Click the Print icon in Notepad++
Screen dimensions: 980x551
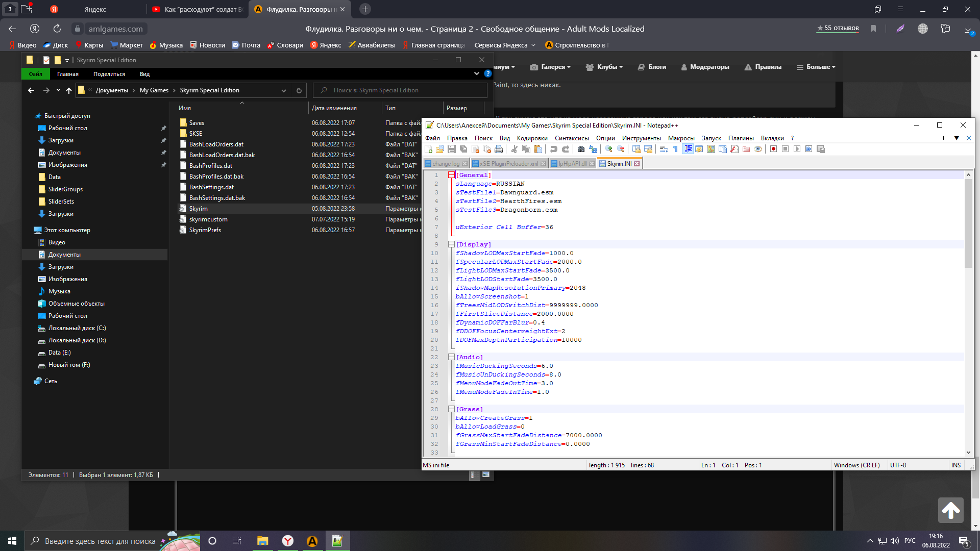pyautogui.click(x=499, y=149)
